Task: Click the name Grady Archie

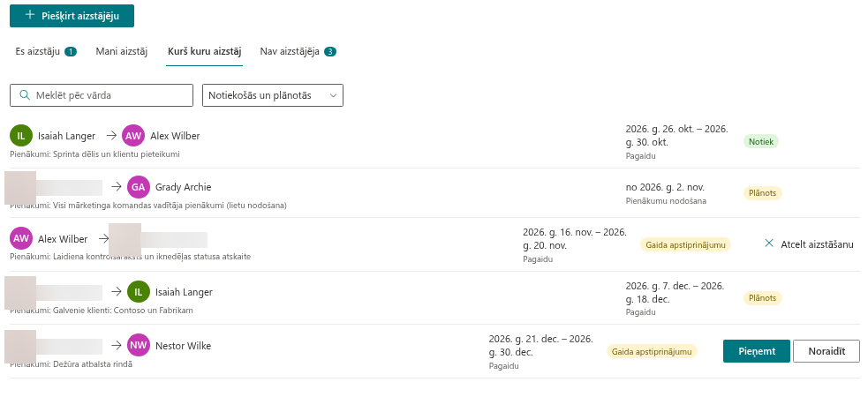Action: tap(184, 187)
